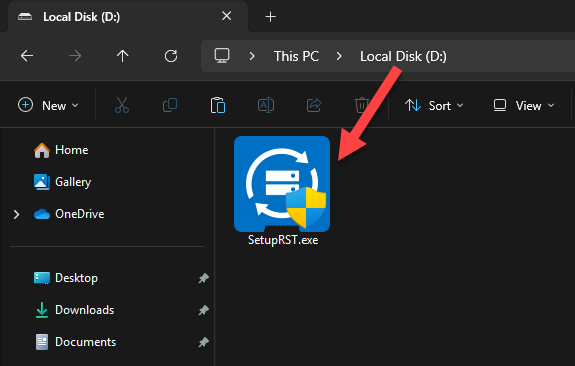This screenshot has width=575, height=366.
Task: Click the Cut scissors icon
Action: [x=122, y=105]
